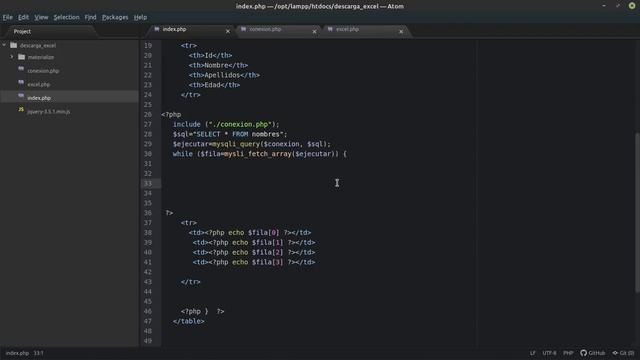The height and width of the screenshot is (360, 640).
Task: Click the <?php } ?> line
Action: pos(202,311)
